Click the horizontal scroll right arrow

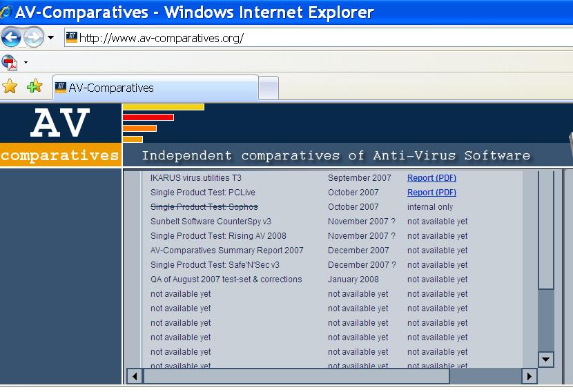(529, 376)
